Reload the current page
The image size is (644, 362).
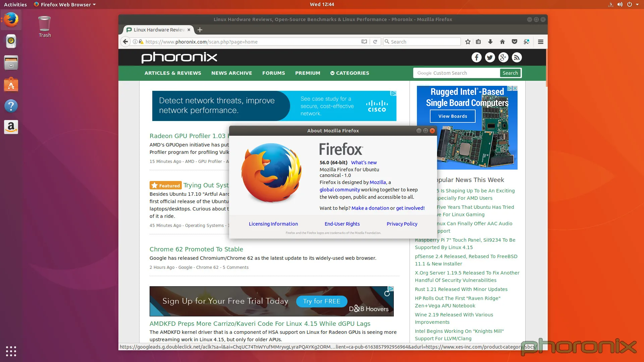[x=375, y=42]
